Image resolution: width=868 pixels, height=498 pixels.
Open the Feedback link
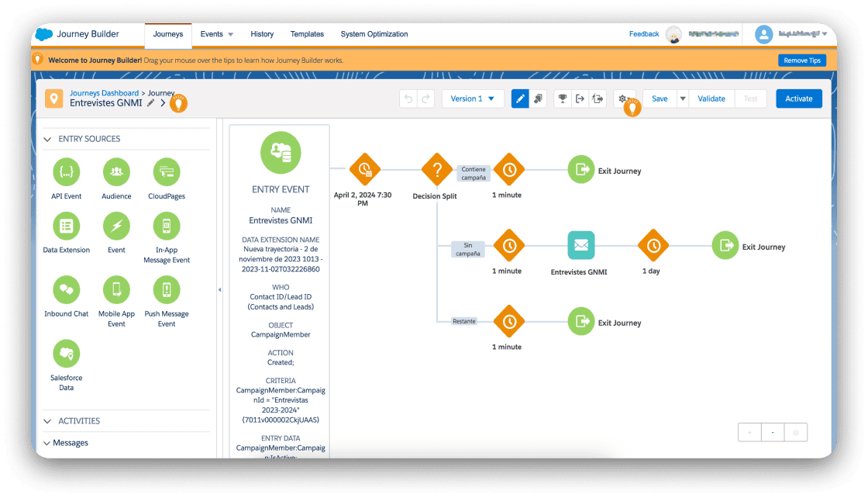pyautogui.click(x=644, y=34)
